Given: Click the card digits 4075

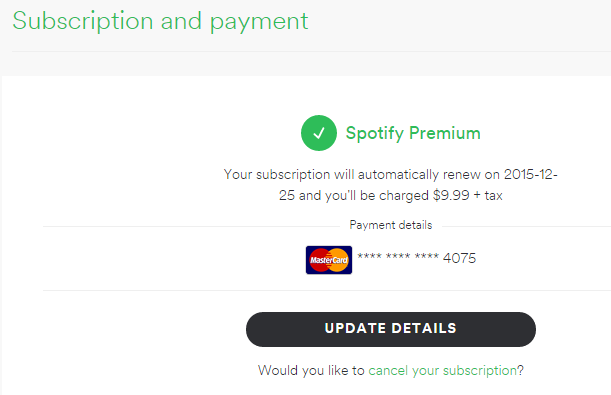Looking at the screenshot, I should 459,258.
